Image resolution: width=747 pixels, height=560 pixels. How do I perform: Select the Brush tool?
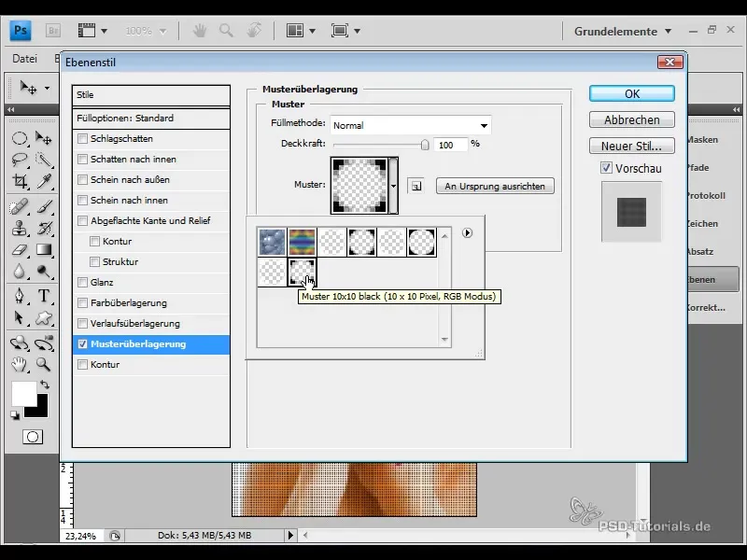click(43, 207)
